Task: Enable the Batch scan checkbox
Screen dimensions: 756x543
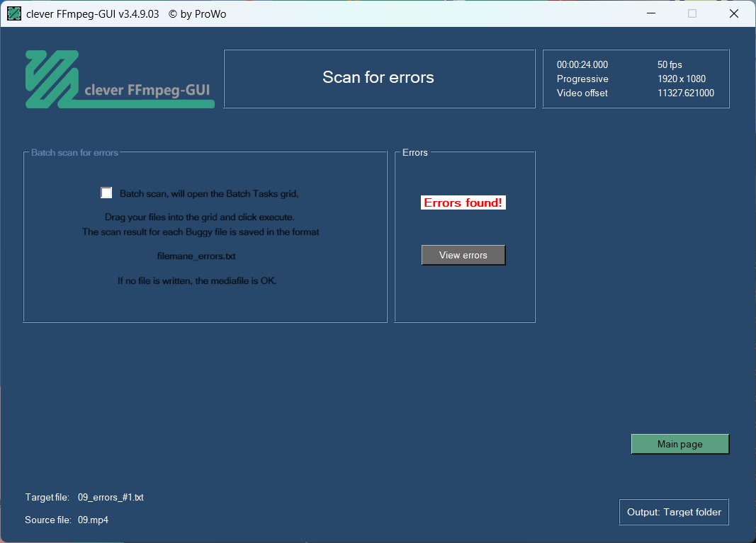Action: pyautogui.click(x=106, y=193)
